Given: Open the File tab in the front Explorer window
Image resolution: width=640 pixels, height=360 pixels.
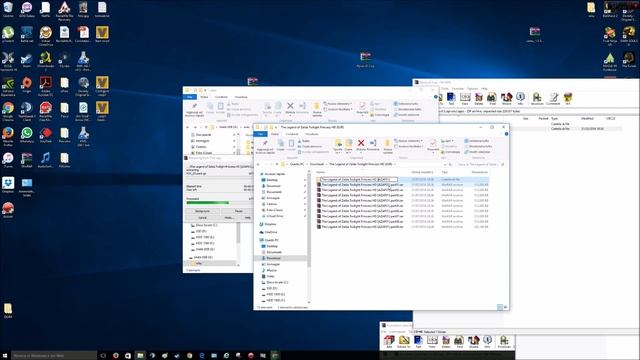Looking at the screenshot, I should pos(260,134).
